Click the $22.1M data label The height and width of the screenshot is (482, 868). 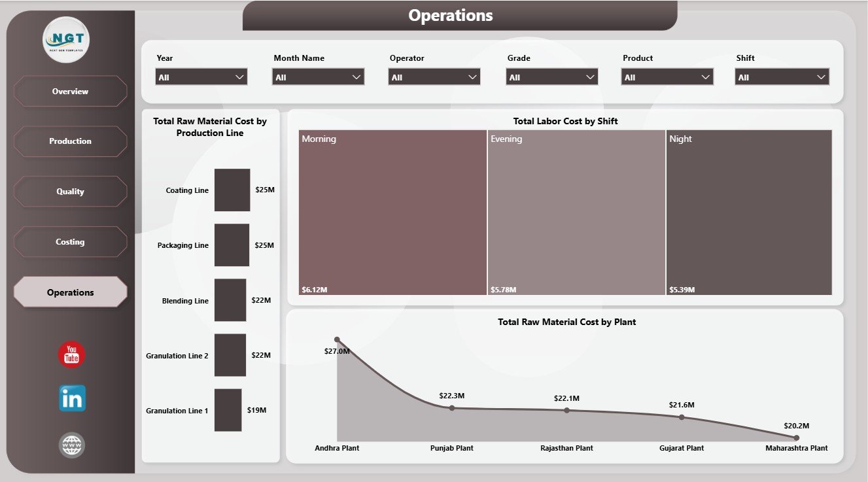pos(566,398)
